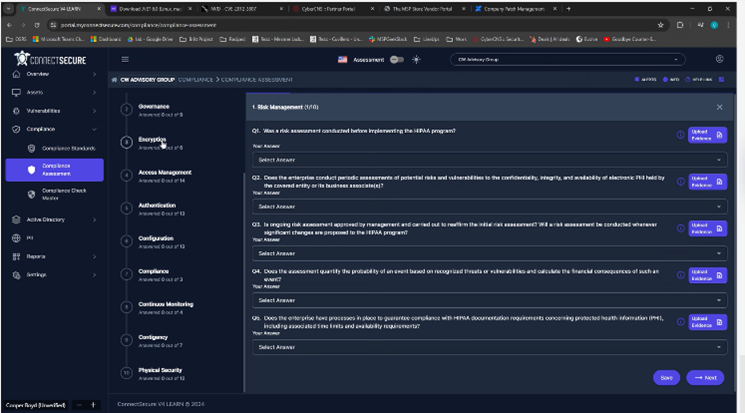Reload the page

(37, 25)
